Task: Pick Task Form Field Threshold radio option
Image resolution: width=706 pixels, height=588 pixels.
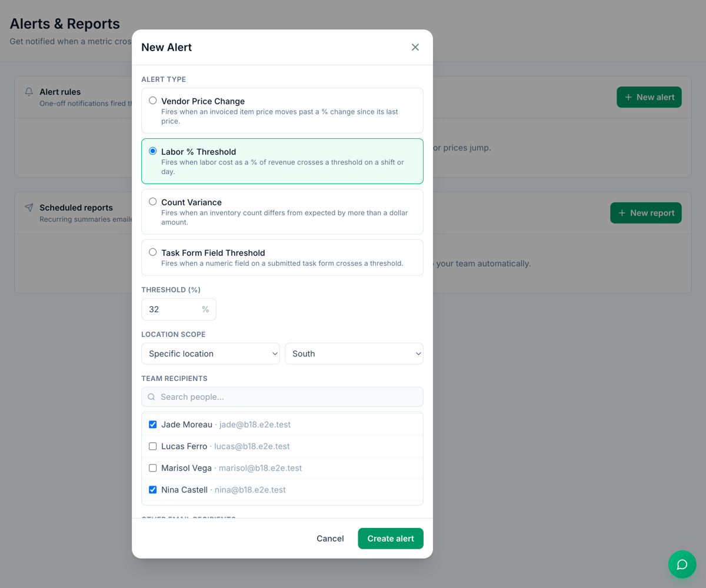Action: coord(153,252)
